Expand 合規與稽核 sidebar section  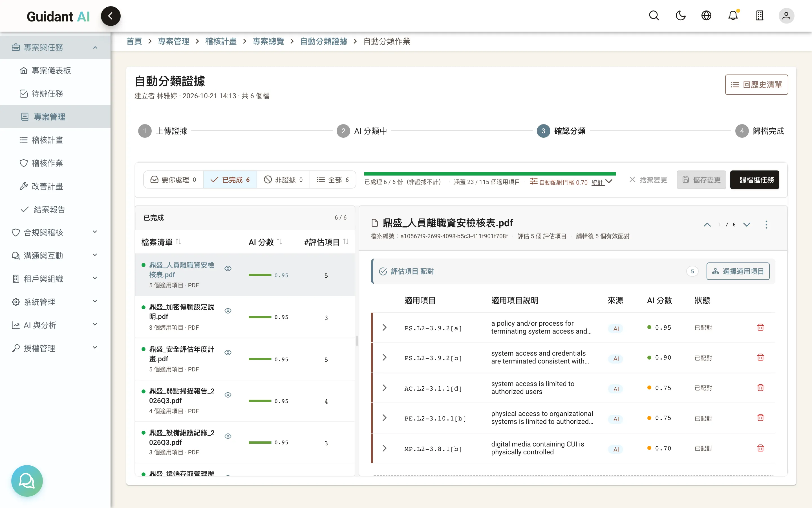[x=55, y=232]
